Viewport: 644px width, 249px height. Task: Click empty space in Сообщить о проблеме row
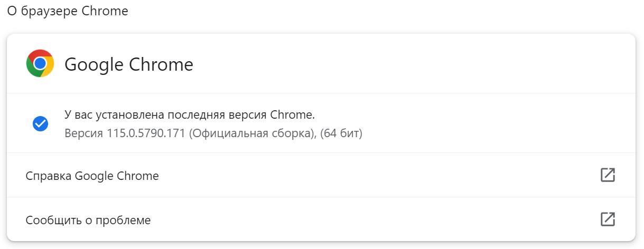pyautogui.click(x=370, y=220)
